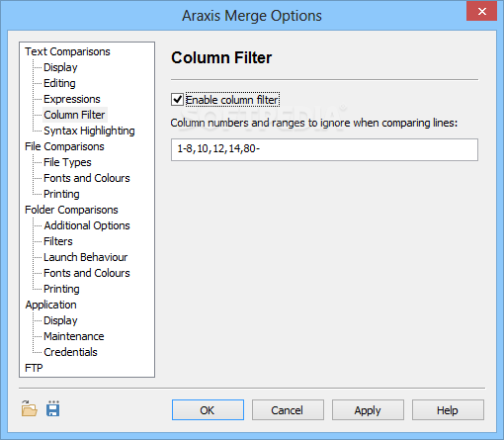
Task: Open the Filters options page
Action: (58, 241)
